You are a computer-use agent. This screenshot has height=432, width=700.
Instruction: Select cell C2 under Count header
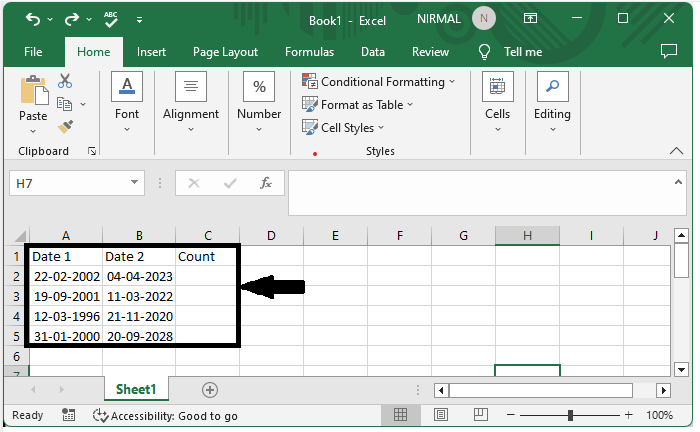point(207,277)
